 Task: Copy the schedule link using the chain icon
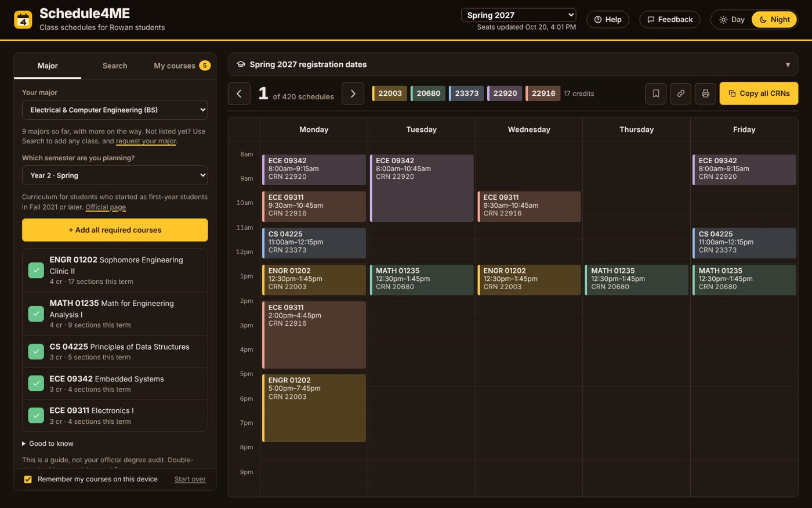point(681,93)
